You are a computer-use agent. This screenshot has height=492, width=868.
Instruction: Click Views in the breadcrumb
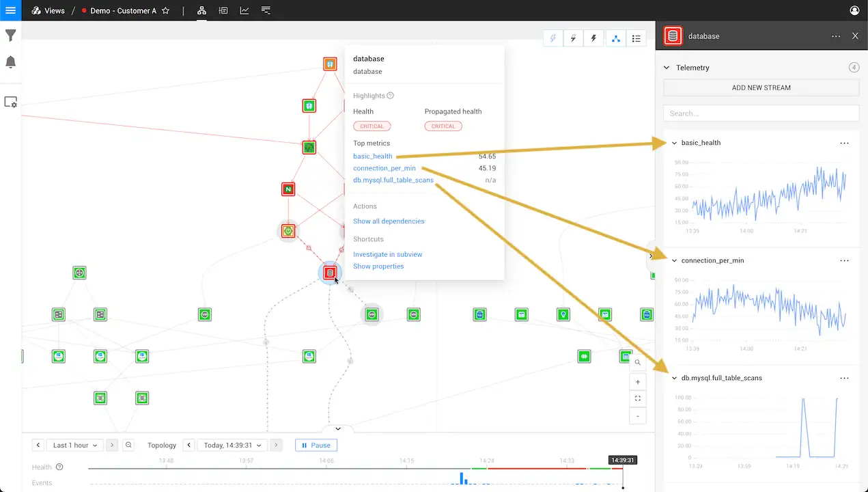click(55, 10)
